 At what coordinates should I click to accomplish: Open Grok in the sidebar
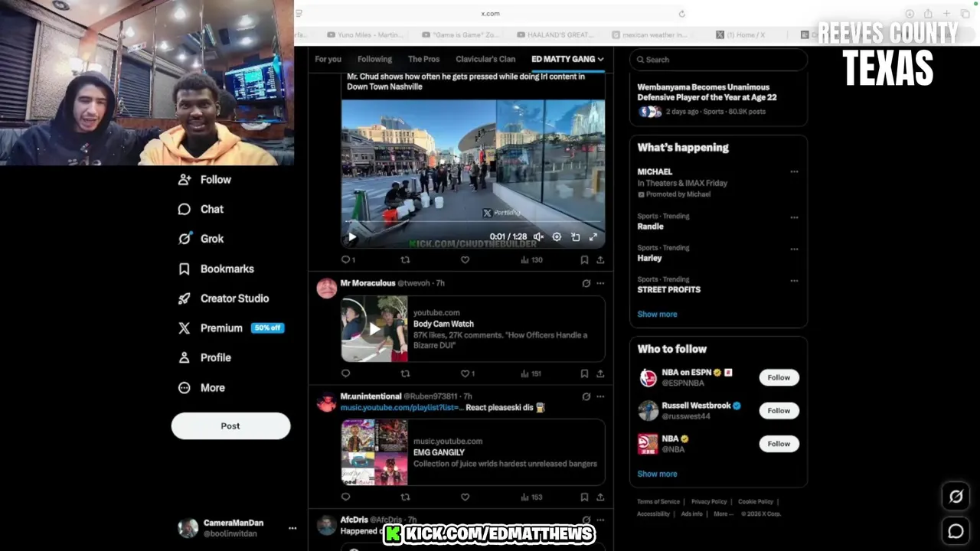(201, 239)
